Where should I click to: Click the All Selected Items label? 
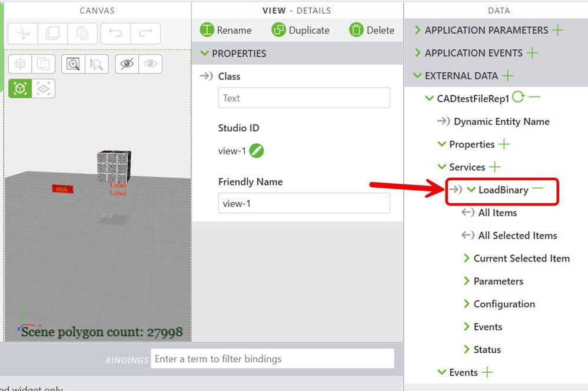[x=518, y=236]
